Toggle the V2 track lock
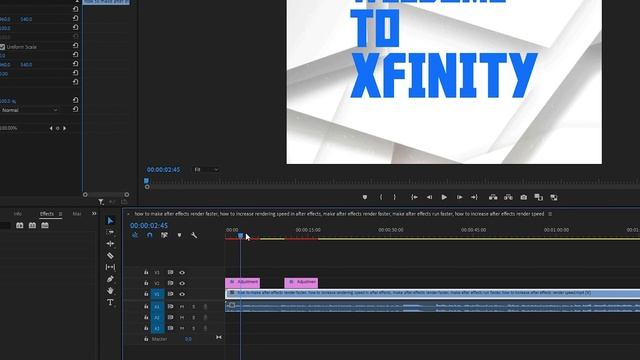The width and height of the screenshot is (640, 360). click(146, 283)
